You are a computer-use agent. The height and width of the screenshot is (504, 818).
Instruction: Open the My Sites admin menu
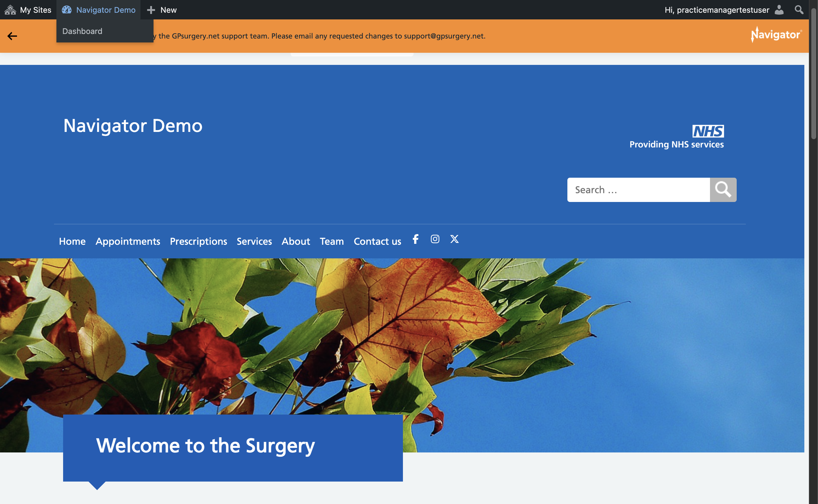pos(28,10)
